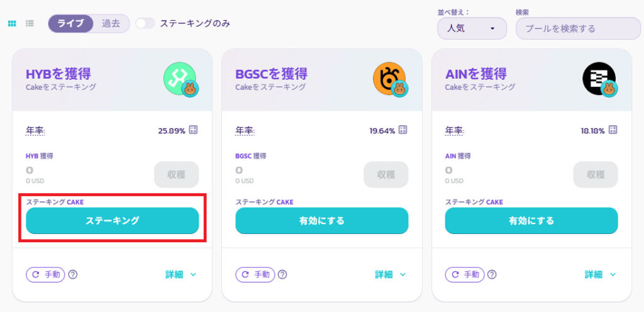Select the ライブ tab

pos(70,23)
